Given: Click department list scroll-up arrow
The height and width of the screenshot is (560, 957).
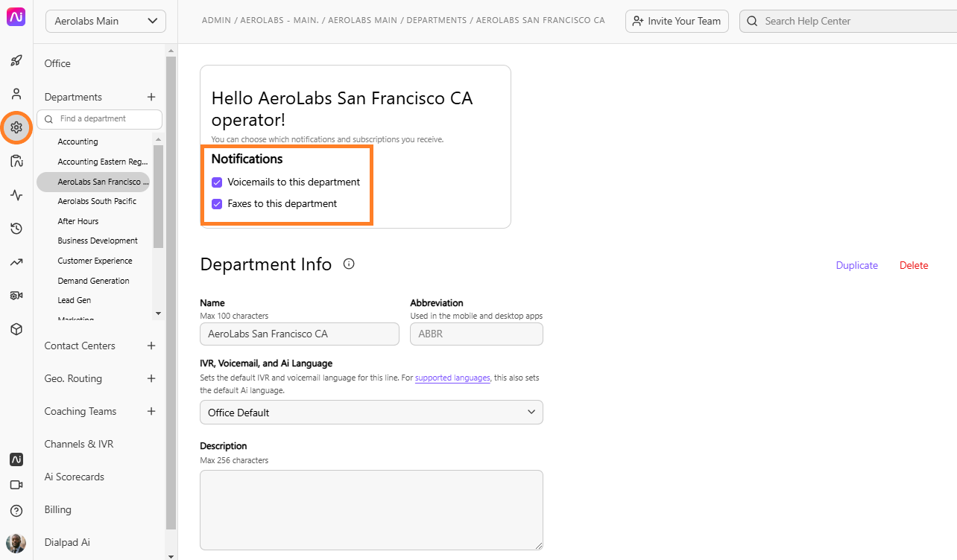Looking at the screenshot, I should pyautogui.click(x=158, y=139).
